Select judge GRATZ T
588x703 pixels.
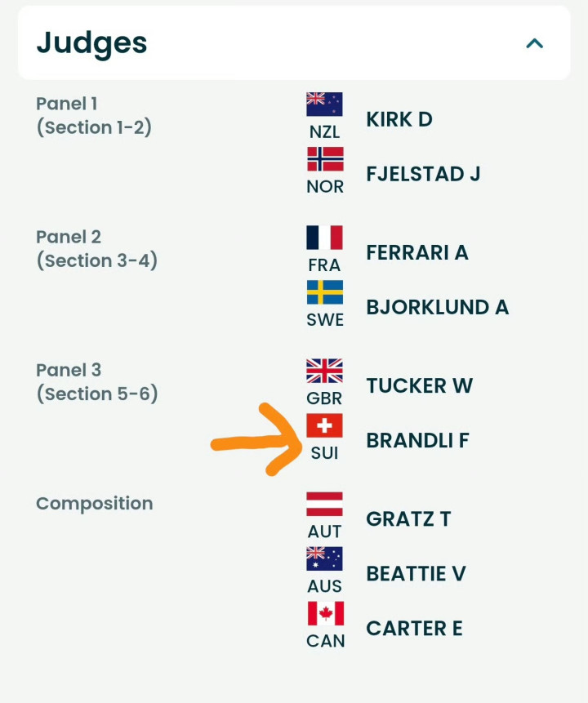[408, 519]
